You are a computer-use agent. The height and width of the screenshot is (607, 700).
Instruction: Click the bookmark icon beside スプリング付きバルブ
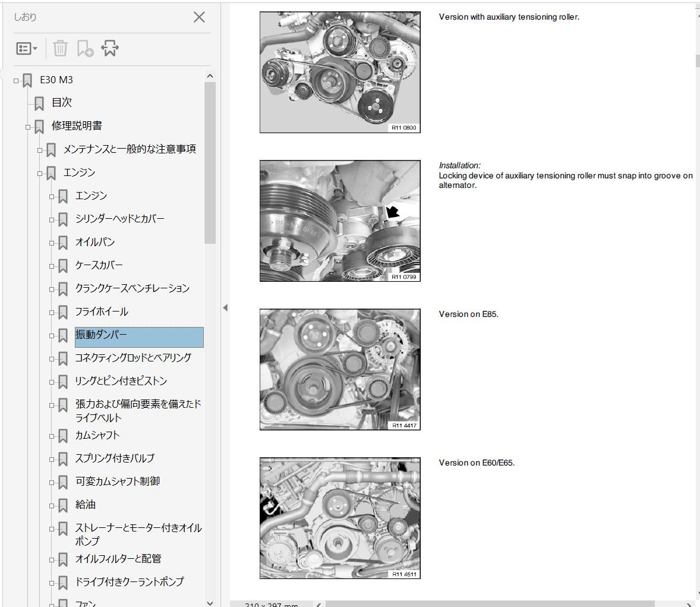coord(63,459)
